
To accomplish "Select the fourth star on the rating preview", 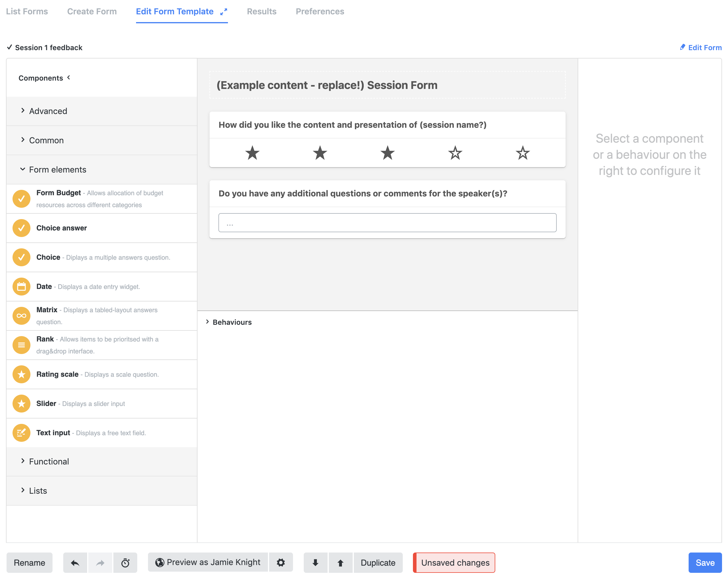I will pos(455,153).
